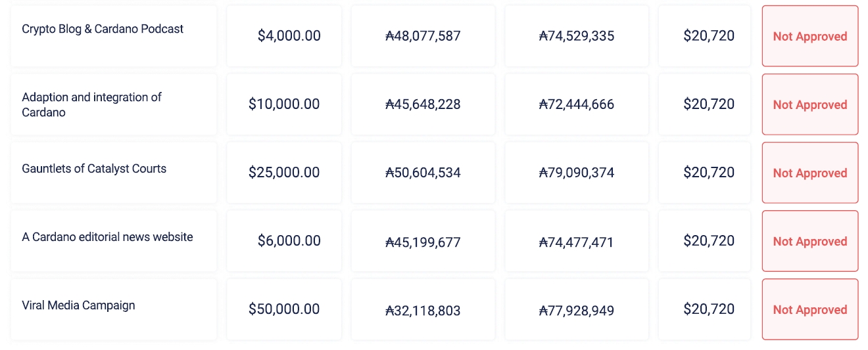Click the ₳32,118,803 vote value
The height and width of the screenshot is (350, 868).
click(x=423, y=311)
